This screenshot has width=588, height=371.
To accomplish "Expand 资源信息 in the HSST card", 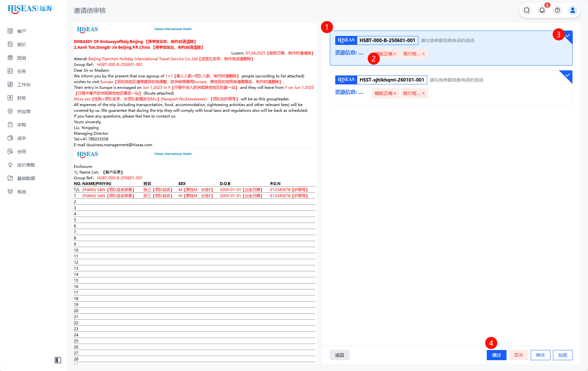I will pos(349,92).
